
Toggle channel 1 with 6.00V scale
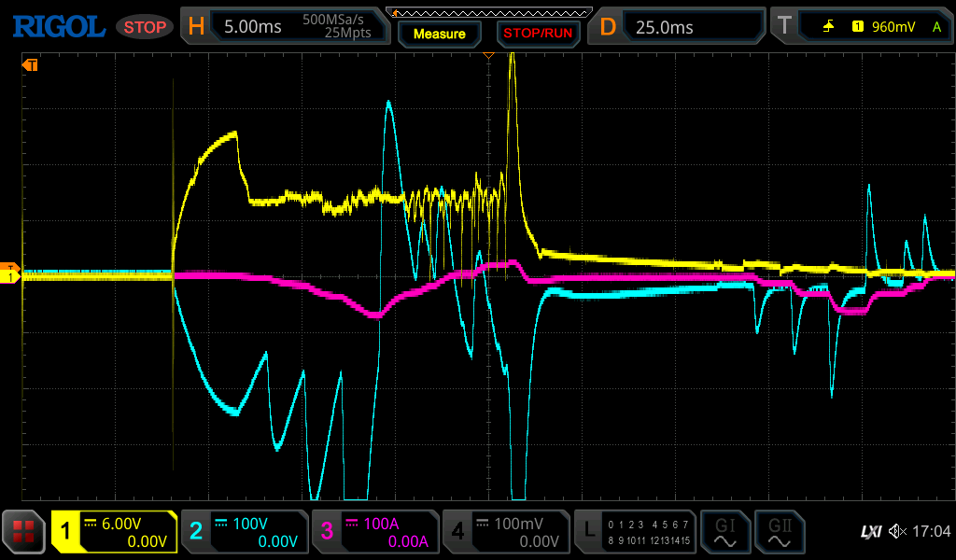[114, 532]
